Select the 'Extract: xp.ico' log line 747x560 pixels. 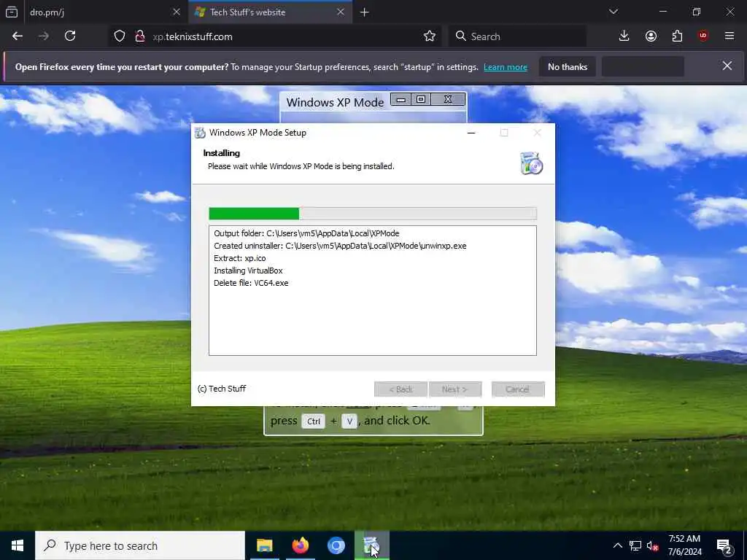[x=239, y=258]
